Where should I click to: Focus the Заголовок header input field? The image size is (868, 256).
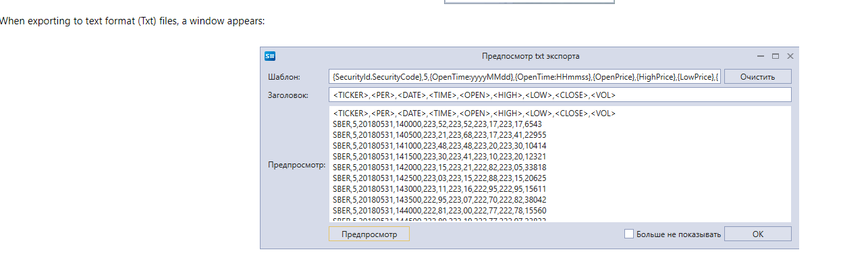pyautogui.click(x=560, y=95)
